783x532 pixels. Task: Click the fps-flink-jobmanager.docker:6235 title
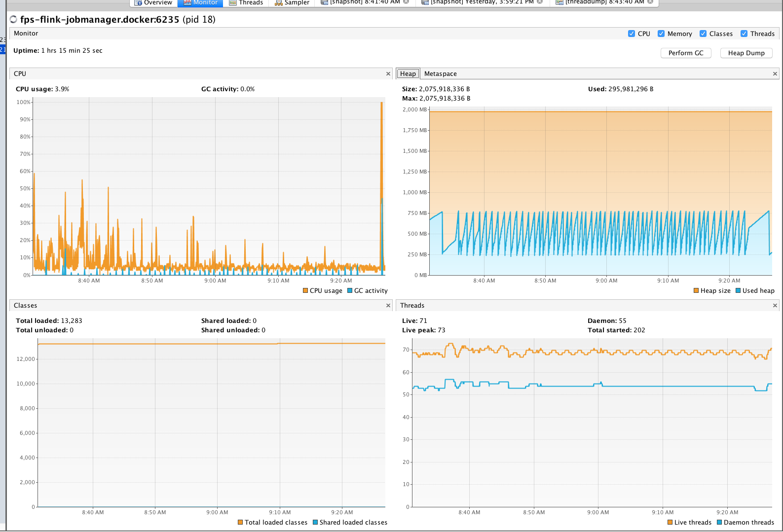coord(100,20)
